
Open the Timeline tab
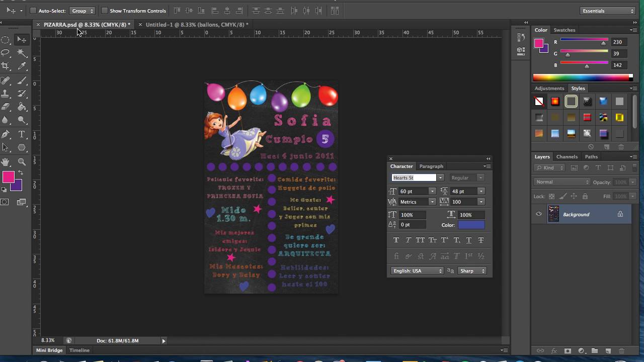79,350
